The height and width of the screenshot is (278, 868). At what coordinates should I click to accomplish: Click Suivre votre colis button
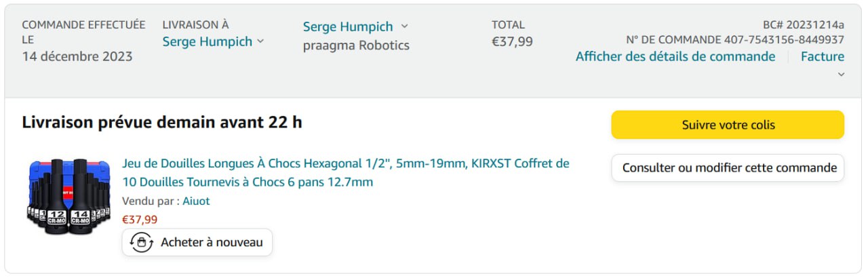[x=728, y=125]
